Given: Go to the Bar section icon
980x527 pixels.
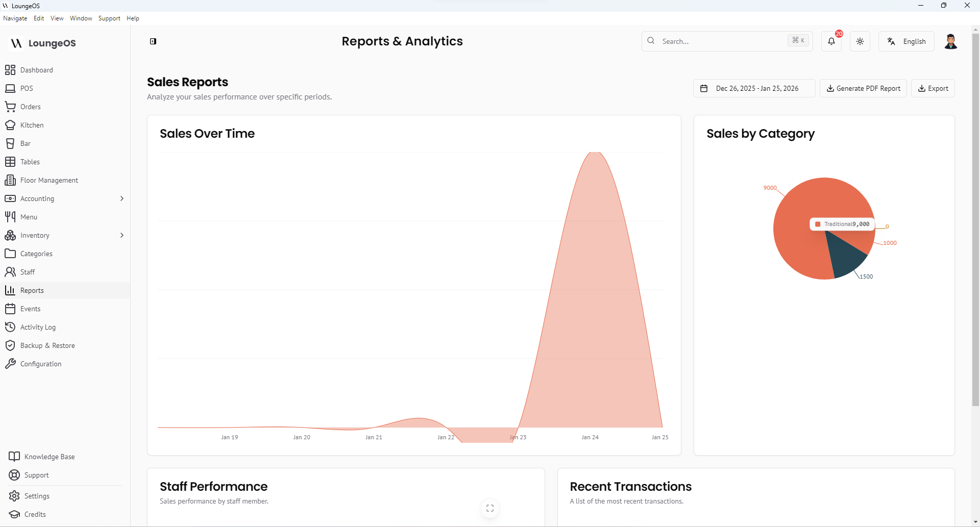Looking at the screenshot, I should click(x=10, y=143).
